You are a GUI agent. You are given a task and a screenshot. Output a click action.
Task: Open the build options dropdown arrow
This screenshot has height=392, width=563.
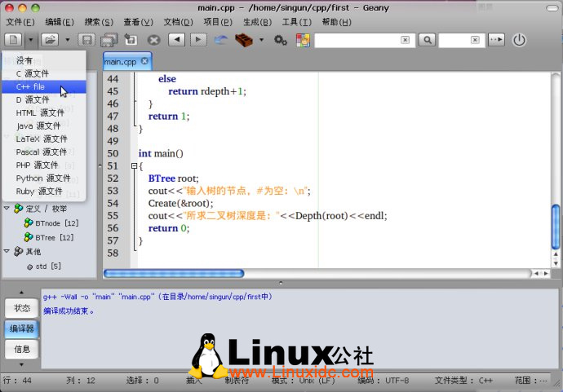(x=261, y=40)
